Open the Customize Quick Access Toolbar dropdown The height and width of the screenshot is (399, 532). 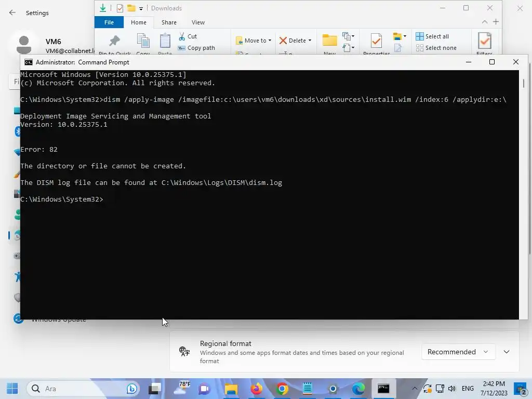pyautogui.click(x=141, y=9)
